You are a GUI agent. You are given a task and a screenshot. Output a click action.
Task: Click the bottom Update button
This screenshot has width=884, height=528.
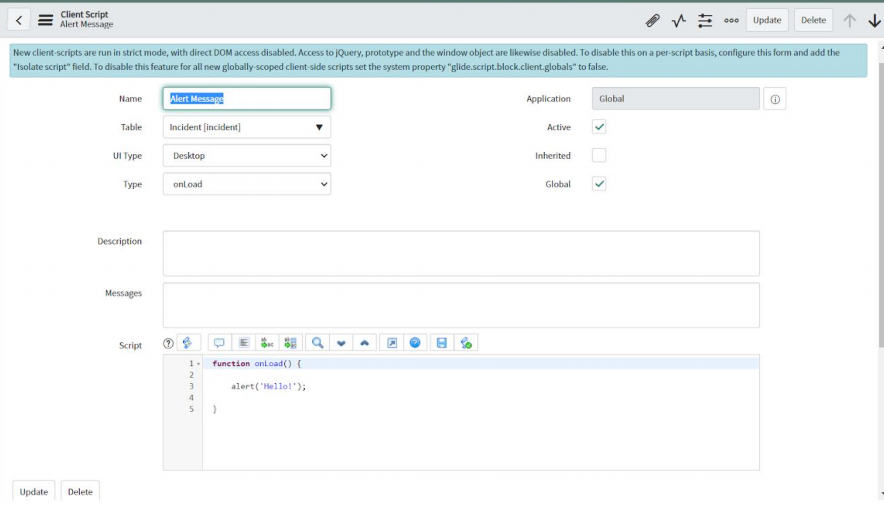34,491
